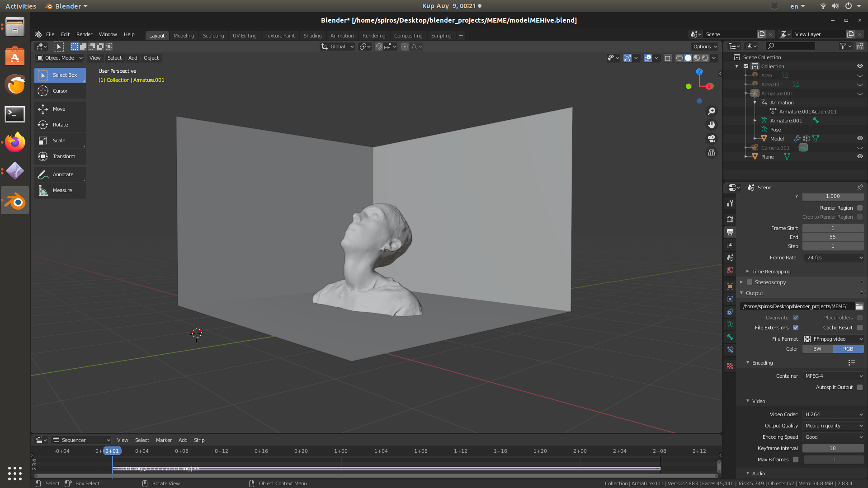
Task: Open Object properties orange square tab
Action: [x=730, y=286]
